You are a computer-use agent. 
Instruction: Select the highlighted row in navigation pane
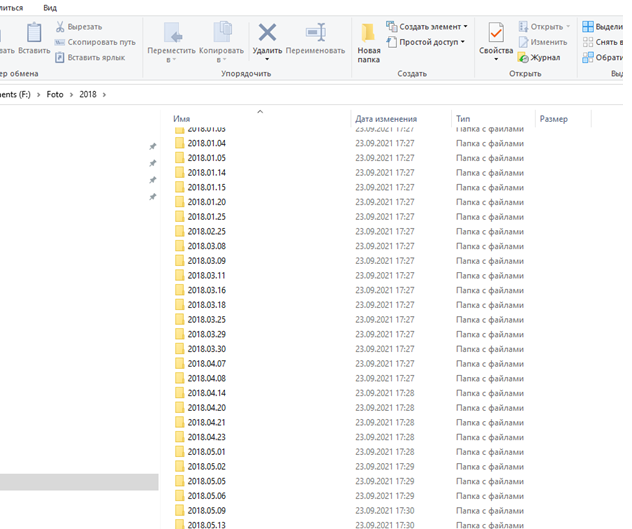pyautogui.click(x=79, y=482)
